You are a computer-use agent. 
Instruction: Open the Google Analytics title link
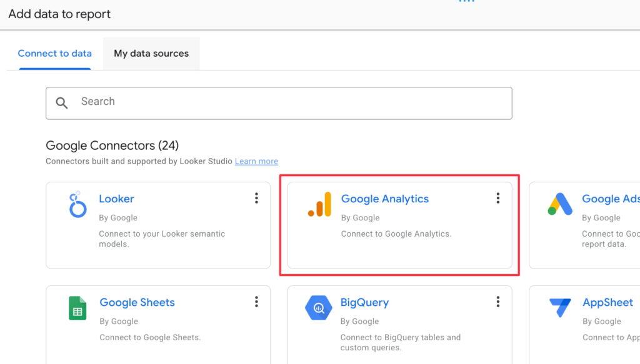click(384, 199)
